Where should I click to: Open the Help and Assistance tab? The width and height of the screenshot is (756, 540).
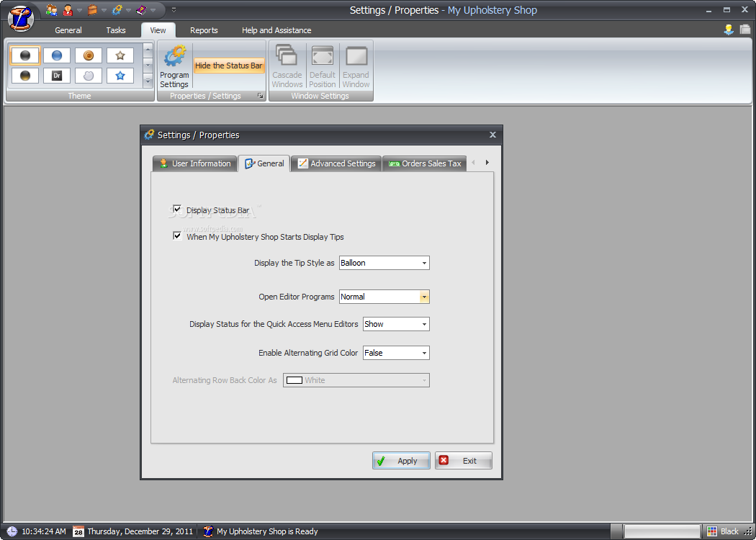[276, 30]
